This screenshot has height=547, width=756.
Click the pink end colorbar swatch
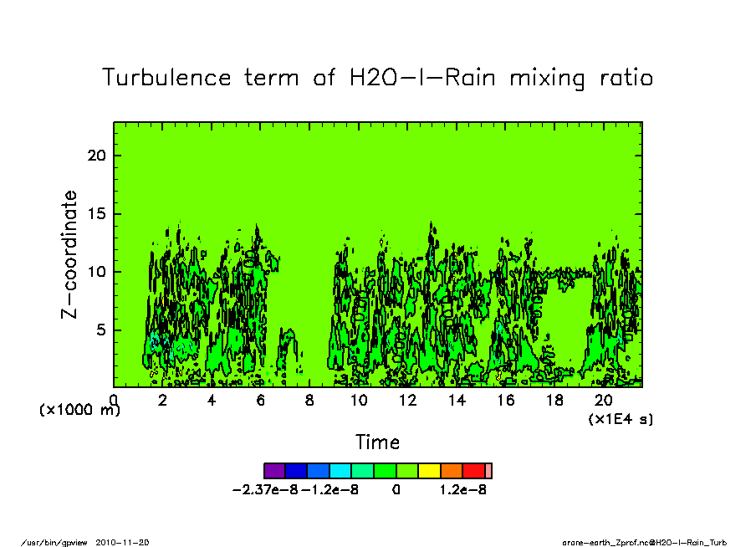pyautogui.click(x=488, y=471)
